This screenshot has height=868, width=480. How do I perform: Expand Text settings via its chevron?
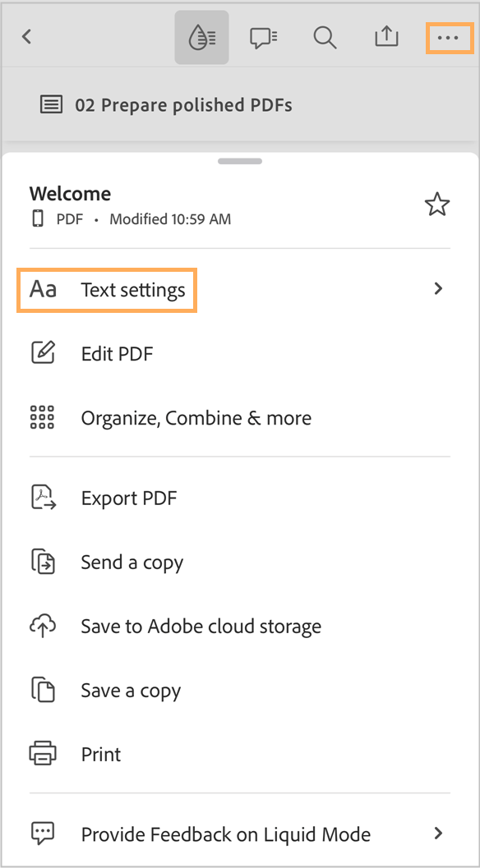pyautogui.click(x=437, y=289)
